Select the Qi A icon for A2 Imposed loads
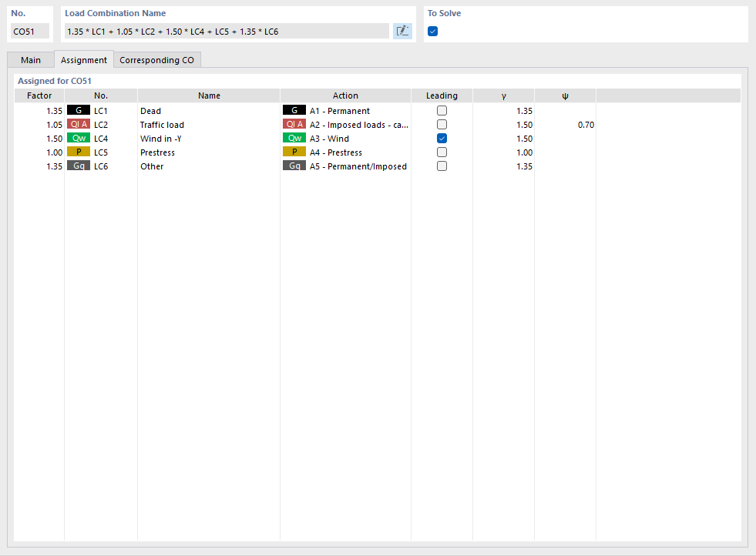This screenshot has height=556, width=756. point(294,124)
